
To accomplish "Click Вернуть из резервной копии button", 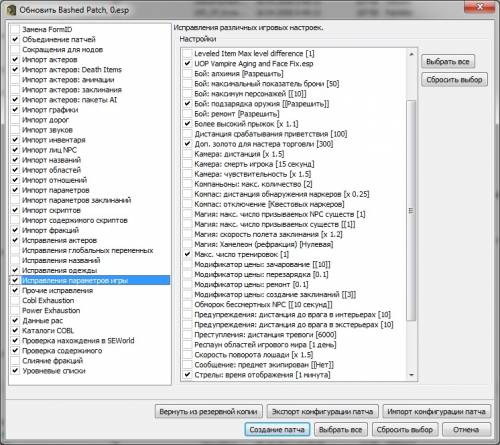I will click(x=208, y=411).
